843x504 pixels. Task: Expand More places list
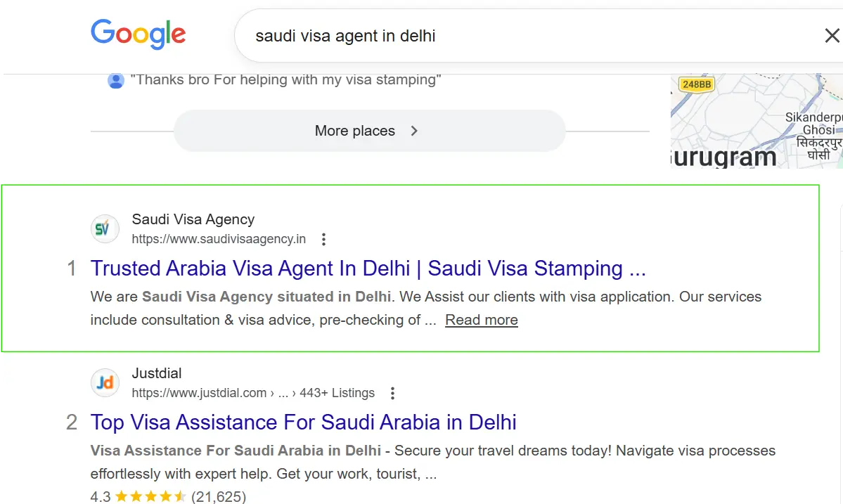pos(369,131)
